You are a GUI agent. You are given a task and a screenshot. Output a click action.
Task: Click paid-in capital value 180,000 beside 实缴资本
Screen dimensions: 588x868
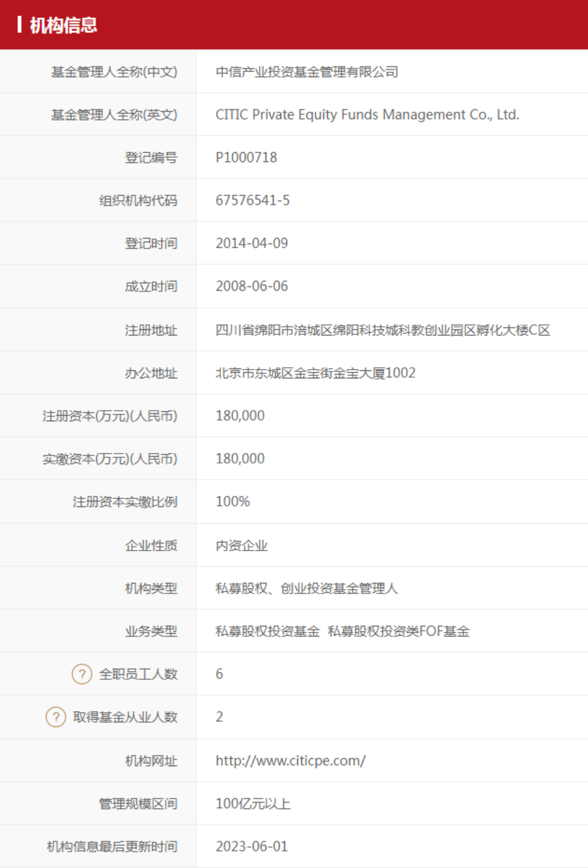tap(240, 459)
